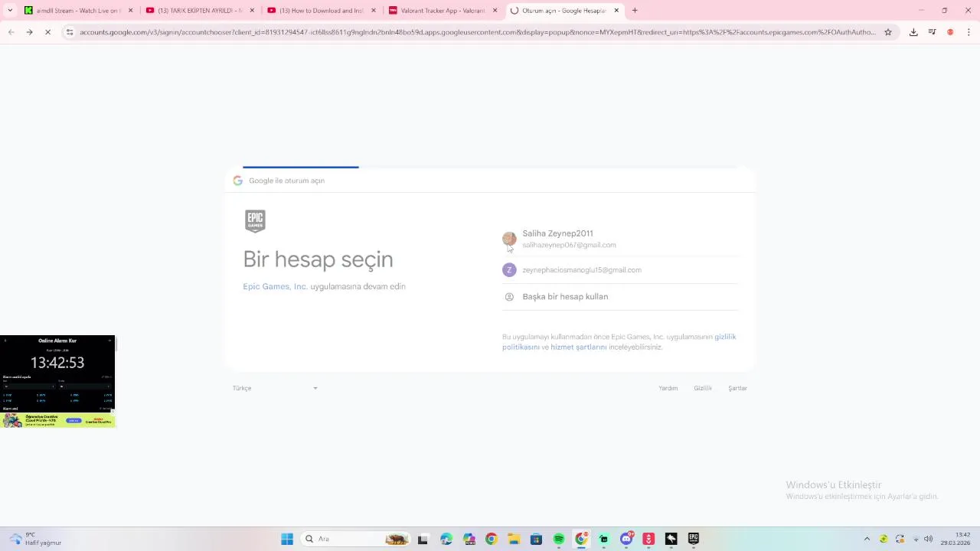Open Şartlar footer link
The height and width of the screenshot is (551, 980).
click(737, 388)
